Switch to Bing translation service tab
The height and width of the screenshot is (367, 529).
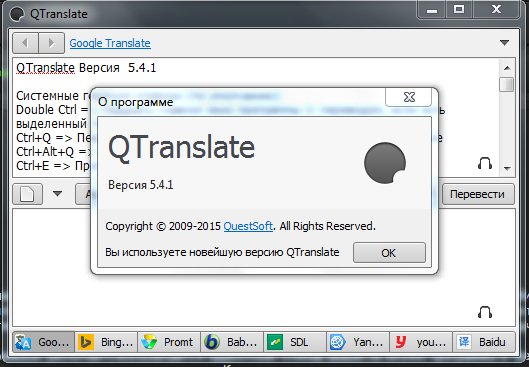click(106, 342)
